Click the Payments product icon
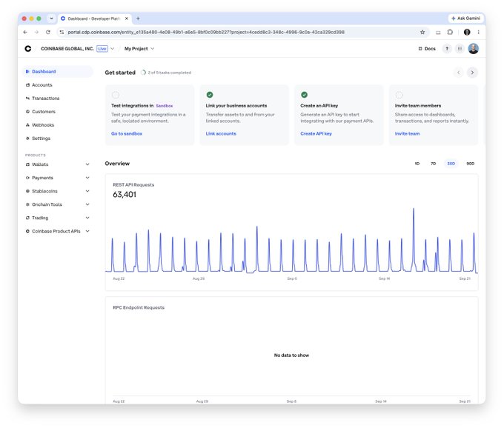This screenshot has height=428, width=504. (27, 178)
